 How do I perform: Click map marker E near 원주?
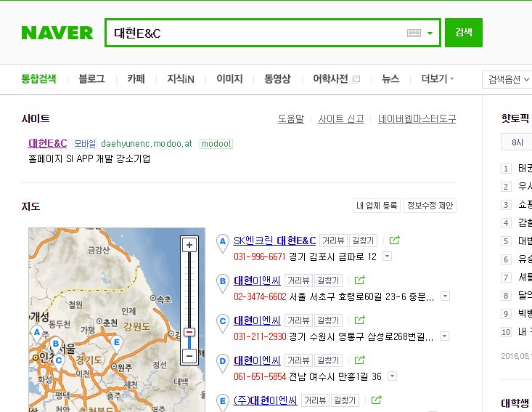coord(116,344)
